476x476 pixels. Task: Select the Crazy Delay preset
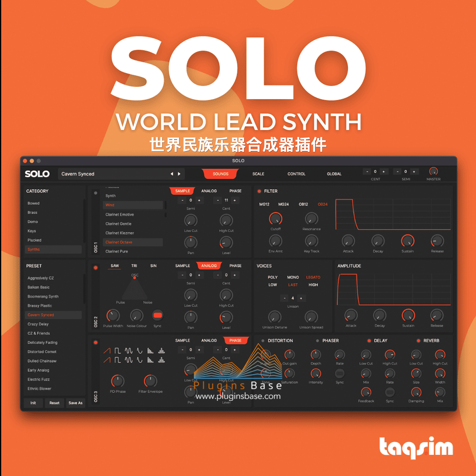(53, 324)
